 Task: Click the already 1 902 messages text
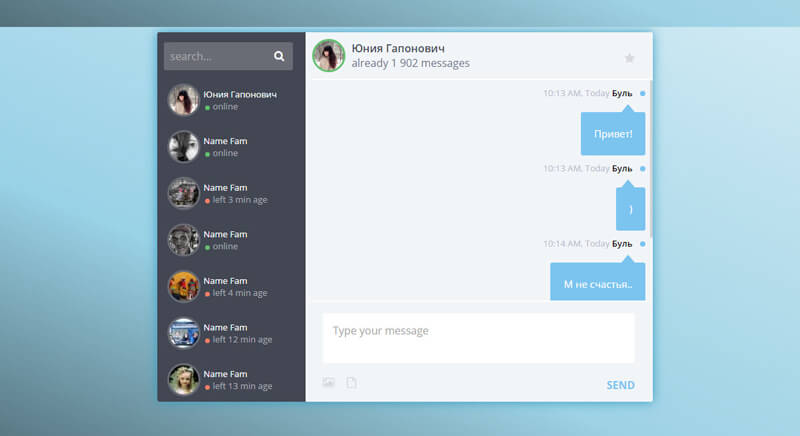tap(411, 63)
